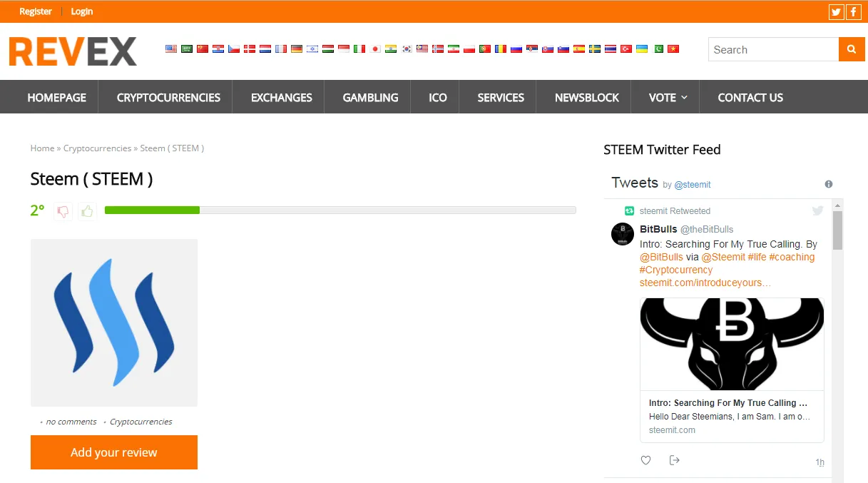Open the BitBulls author name link

tap(658, 229)
